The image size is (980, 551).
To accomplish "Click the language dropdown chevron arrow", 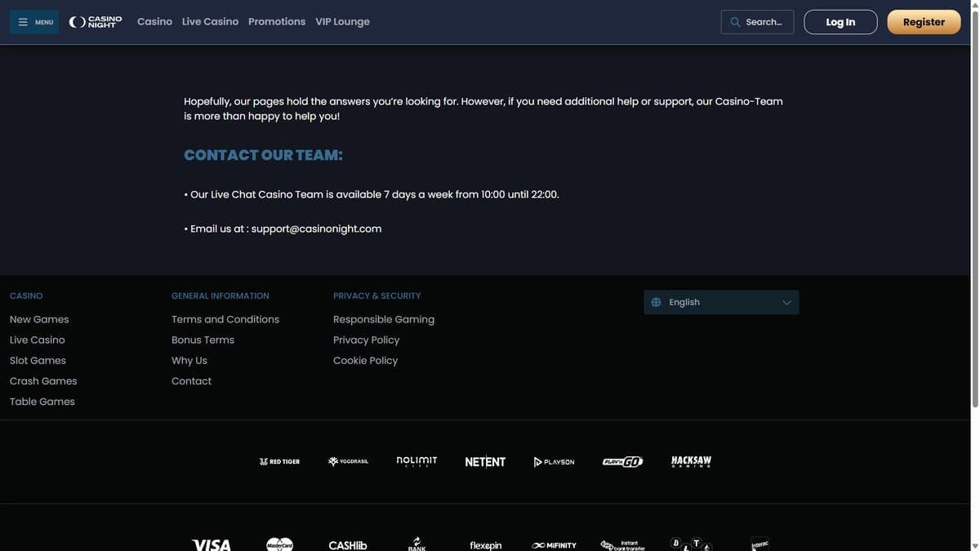I will [786, 302].
